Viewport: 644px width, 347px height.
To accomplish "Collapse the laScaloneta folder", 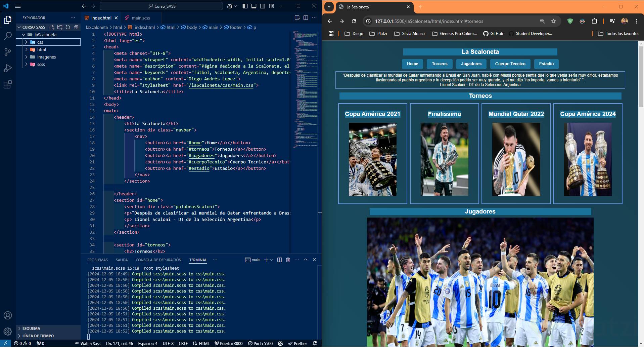I will click(45, 35).
